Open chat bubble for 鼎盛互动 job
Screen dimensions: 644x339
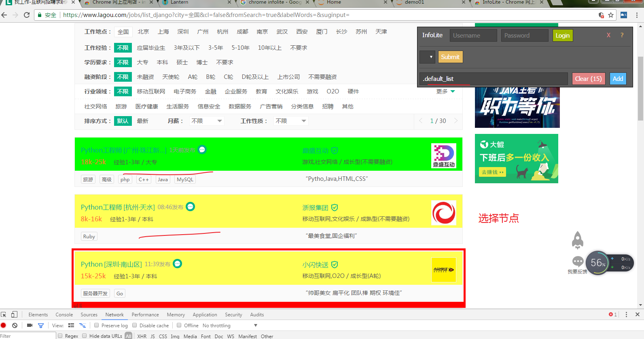[x=202, y=150]
